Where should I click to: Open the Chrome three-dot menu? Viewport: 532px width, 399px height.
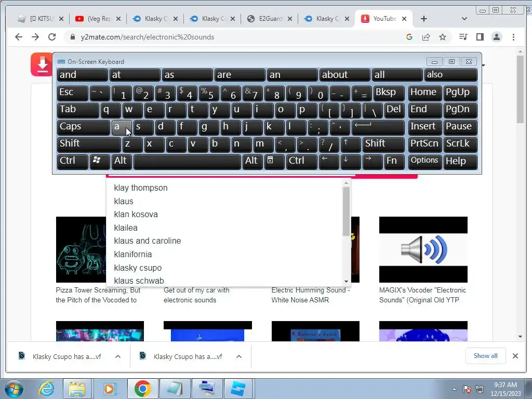coord(514,37)
